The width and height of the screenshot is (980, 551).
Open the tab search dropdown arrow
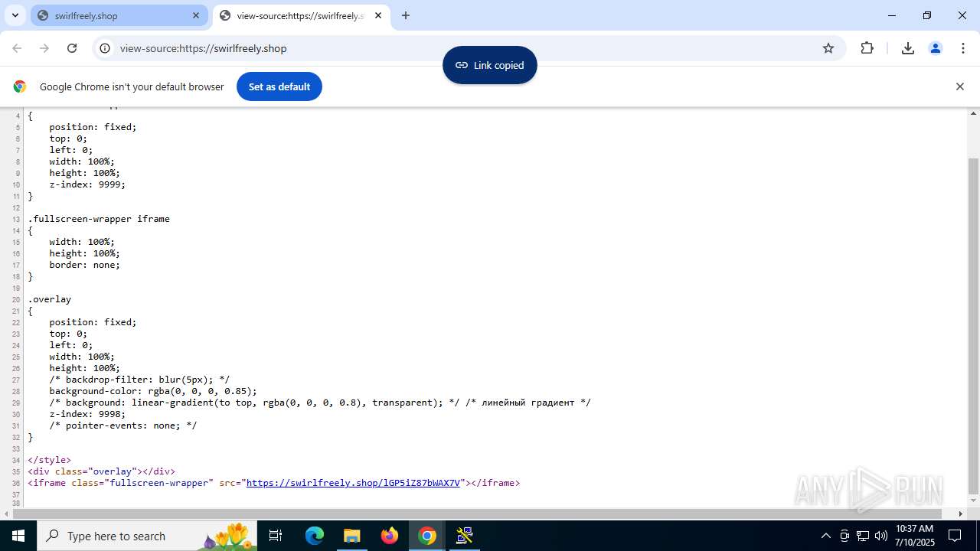pos(15,15)
